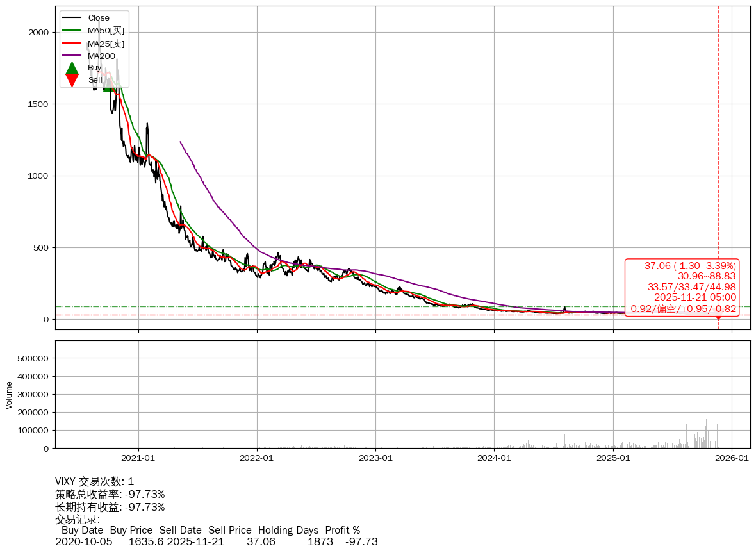Click the 策略总收益率 -97.73% text

click(x=110, y=494)
